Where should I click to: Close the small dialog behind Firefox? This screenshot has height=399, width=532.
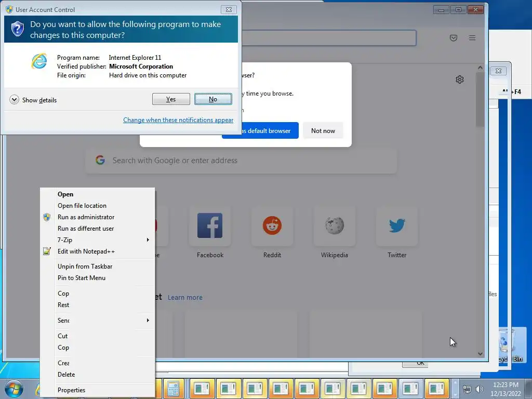click(498, 71)
